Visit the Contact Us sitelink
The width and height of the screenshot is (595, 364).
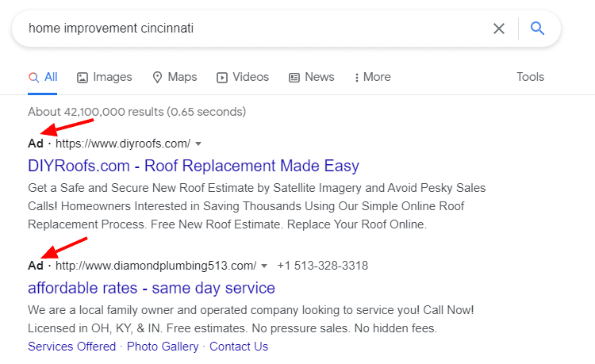[239, 347]
